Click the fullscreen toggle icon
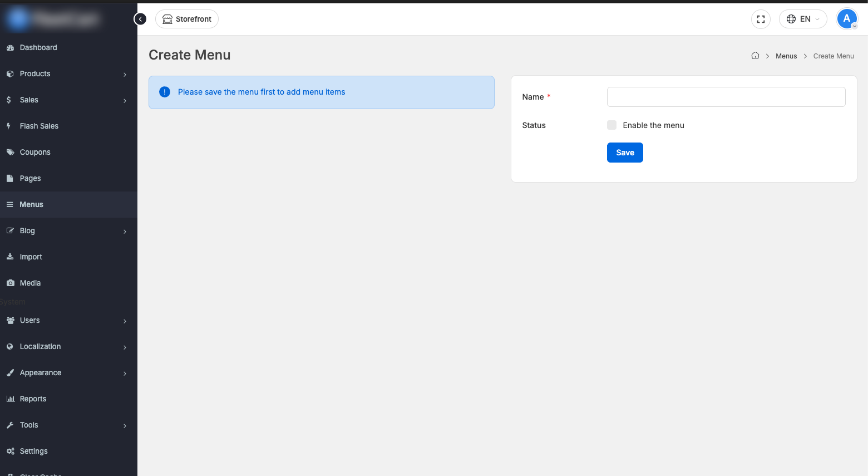The height and width of the screenshot is (476, 868). click(761, 19)
